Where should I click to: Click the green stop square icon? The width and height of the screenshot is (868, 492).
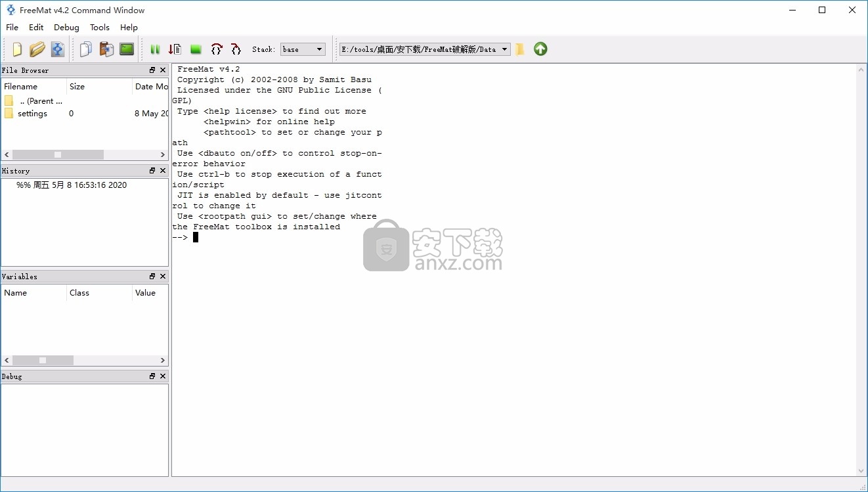pyautogui.click(x=196, y=49)
